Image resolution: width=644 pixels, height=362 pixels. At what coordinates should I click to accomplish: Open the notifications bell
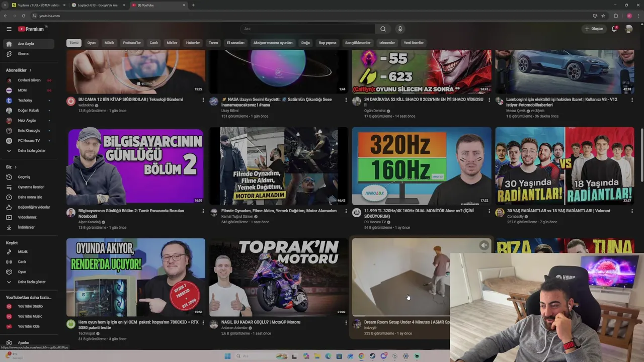(x=614, y=29)
